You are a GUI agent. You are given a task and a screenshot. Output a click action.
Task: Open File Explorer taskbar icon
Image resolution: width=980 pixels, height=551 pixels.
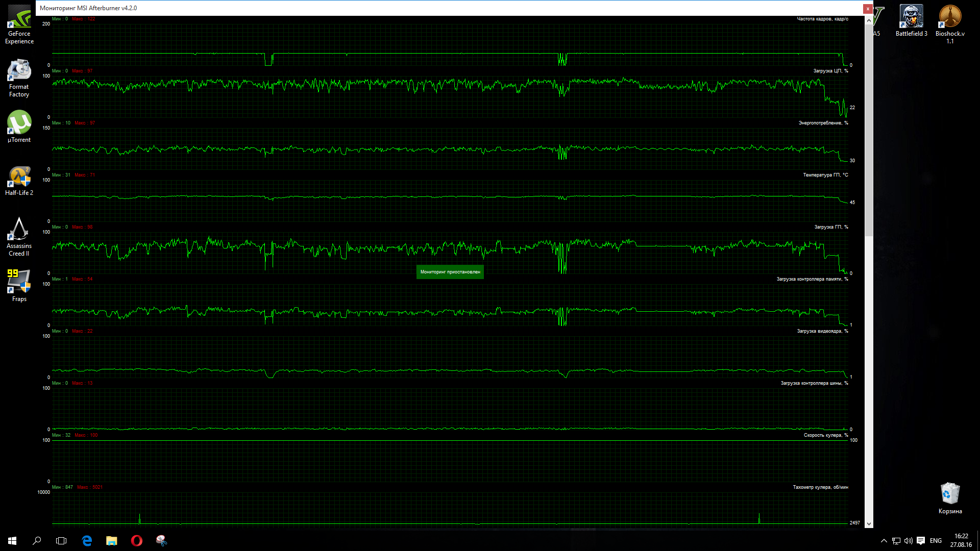point(111,541)
